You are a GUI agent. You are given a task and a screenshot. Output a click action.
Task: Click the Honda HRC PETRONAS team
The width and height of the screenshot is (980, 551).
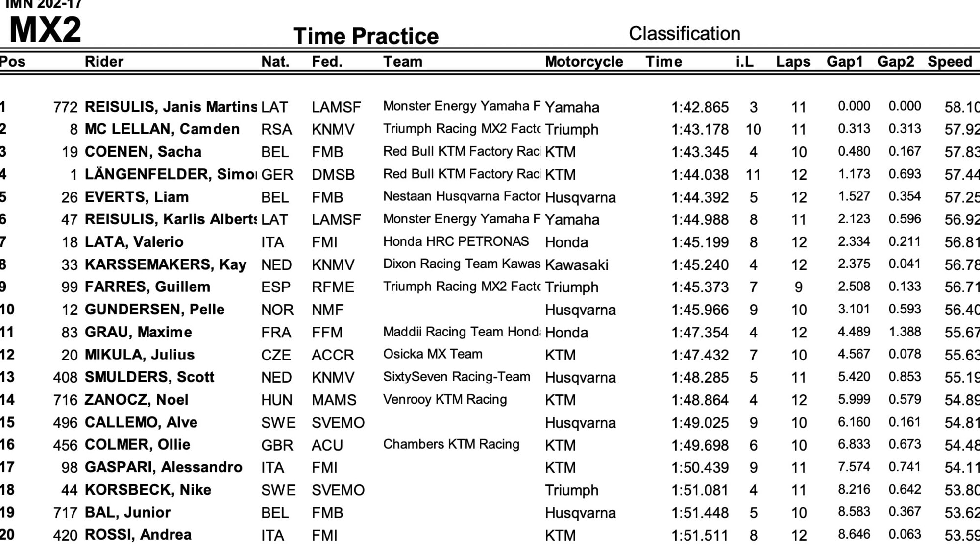456,241
